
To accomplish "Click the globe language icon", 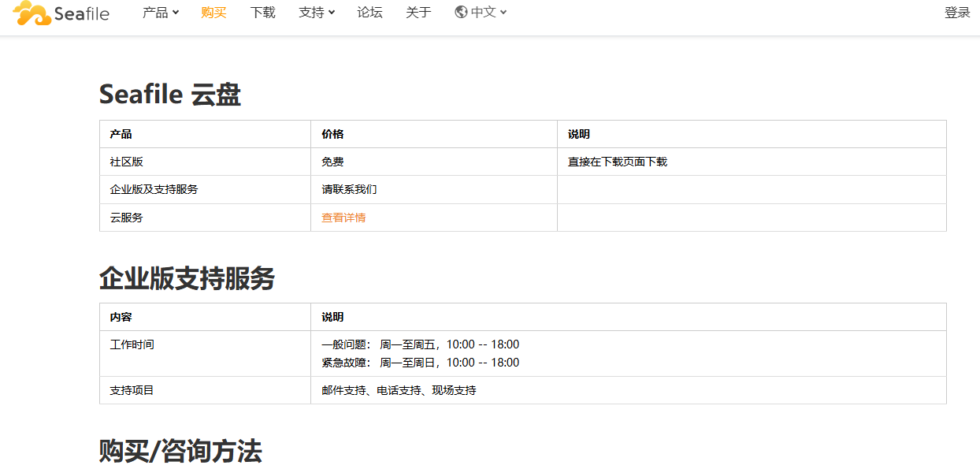I will click(x=461, y=12).
